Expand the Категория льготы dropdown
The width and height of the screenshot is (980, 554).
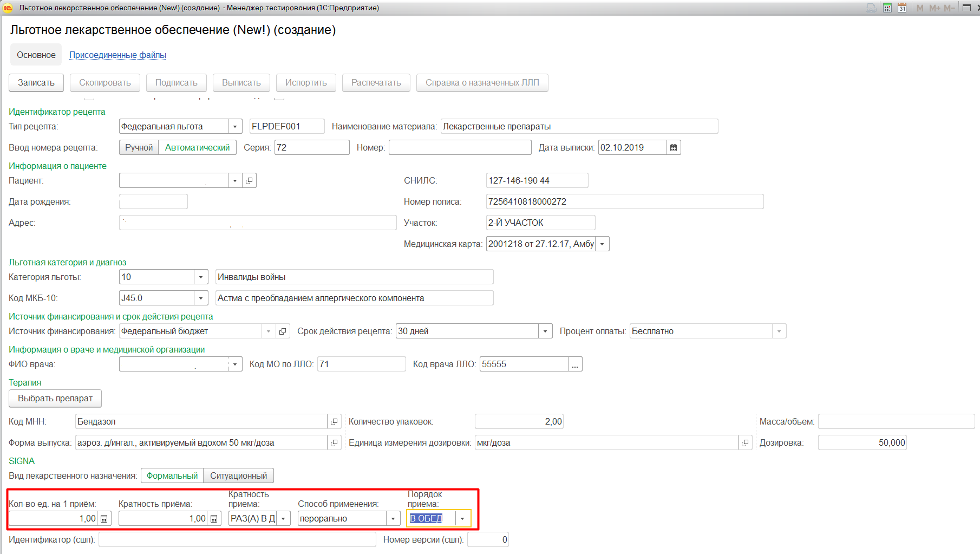tap(201, 277)
